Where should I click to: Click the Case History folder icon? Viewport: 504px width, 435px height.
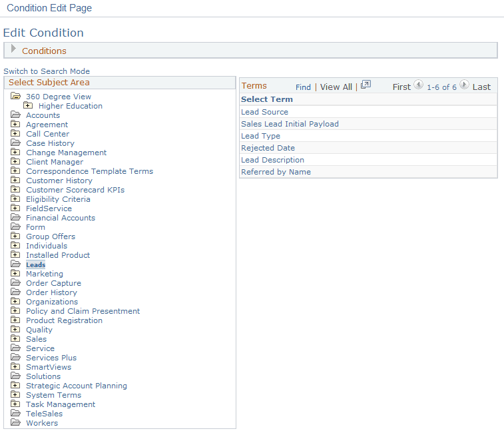15,143
